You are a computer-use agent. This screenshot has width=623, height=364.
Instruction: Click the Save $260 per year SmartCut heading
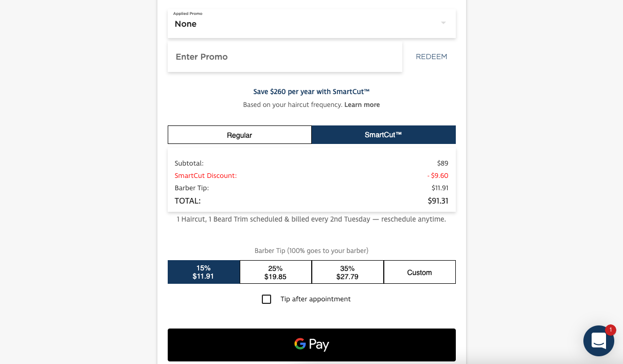[x=312, y=92]
